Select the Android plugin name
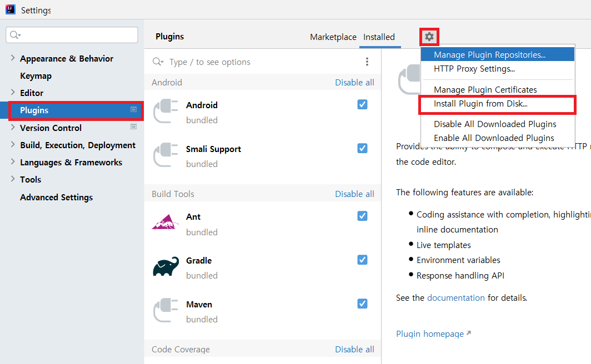Viewport: 591px width, 364px height. (x=202, y=105)
